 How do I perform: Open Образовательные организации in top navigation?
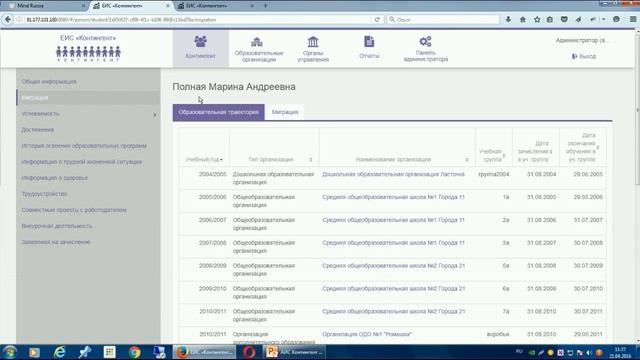click(259, 49)
